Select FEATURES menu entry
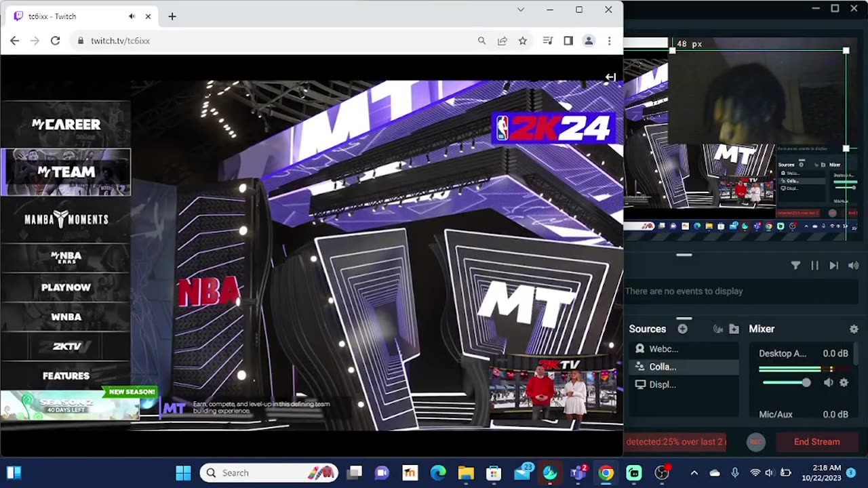Viewport: 868px width, 488px height. coord(66,376)
